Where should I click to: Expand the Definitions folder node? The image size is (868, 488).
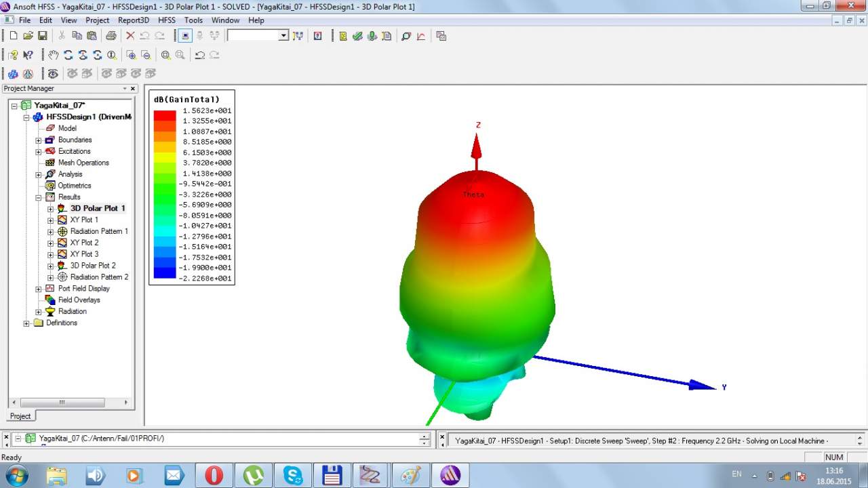pyautogui.click(x=26, y=323)
